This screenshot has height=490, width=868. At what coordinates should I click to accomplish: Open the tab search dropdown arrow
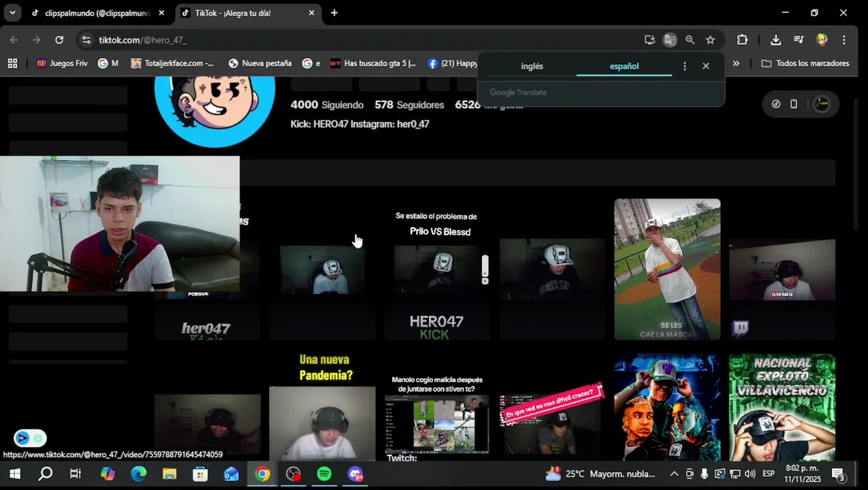[12, 13]
